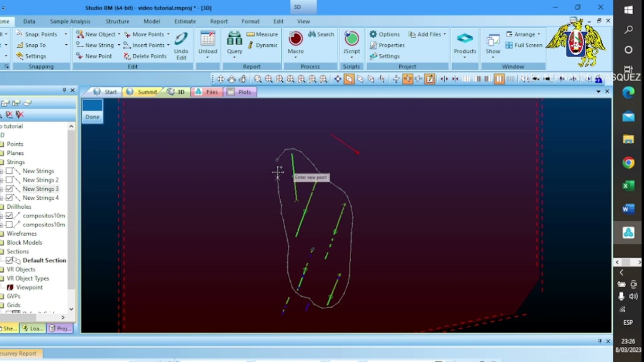Switch to the Plots view tab
Viewport: 644px width, 362px height.
point(239,92)
